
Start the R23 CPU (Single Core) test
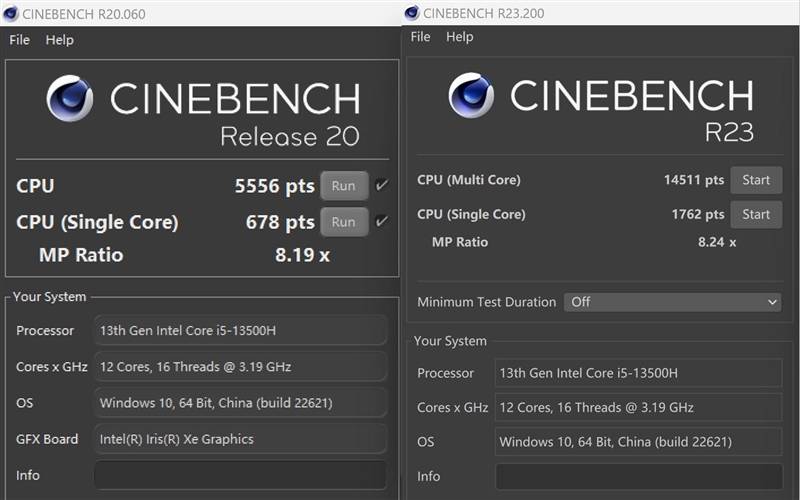[756, 214]
